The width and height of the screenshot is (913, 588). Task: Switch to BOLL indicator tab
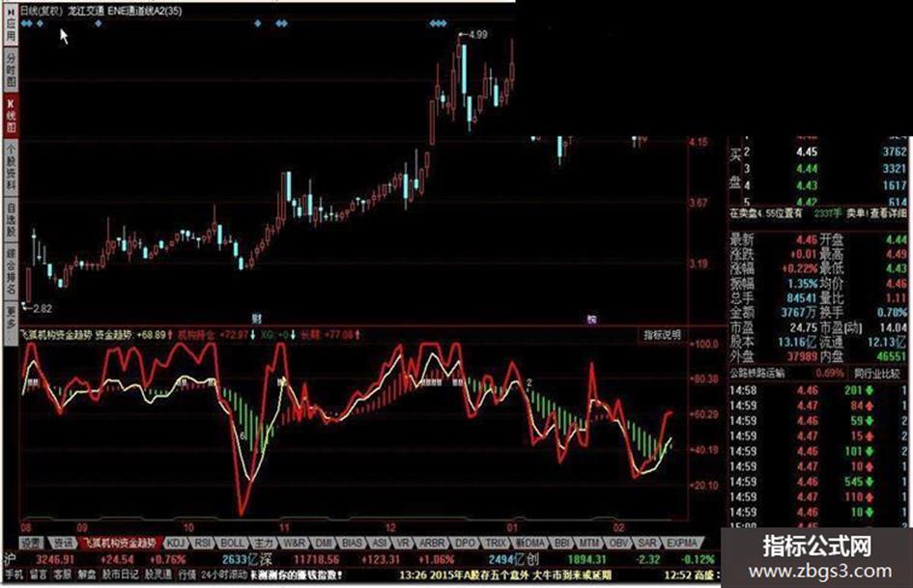[x=232, y=544]
